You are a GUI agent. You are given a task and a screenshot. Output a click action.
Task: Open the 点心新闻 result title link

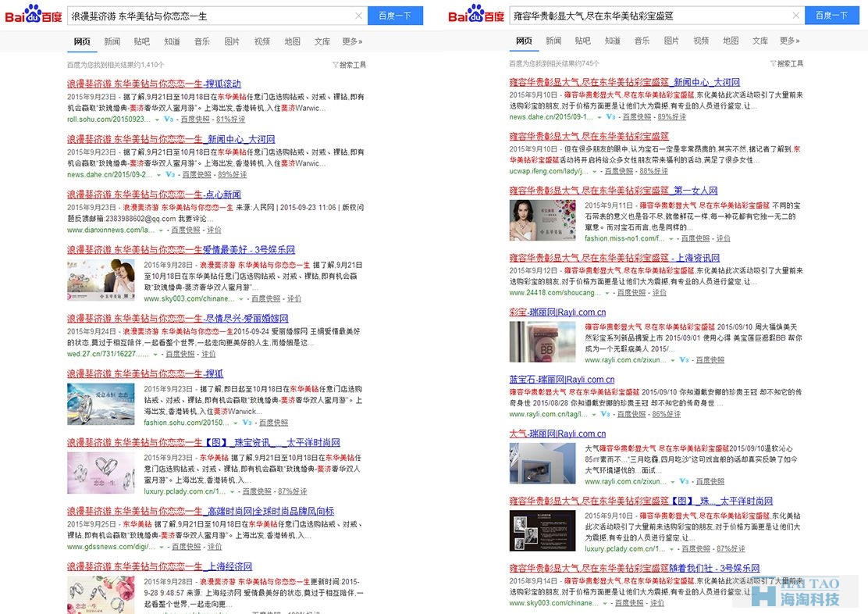tap(154, 195)
